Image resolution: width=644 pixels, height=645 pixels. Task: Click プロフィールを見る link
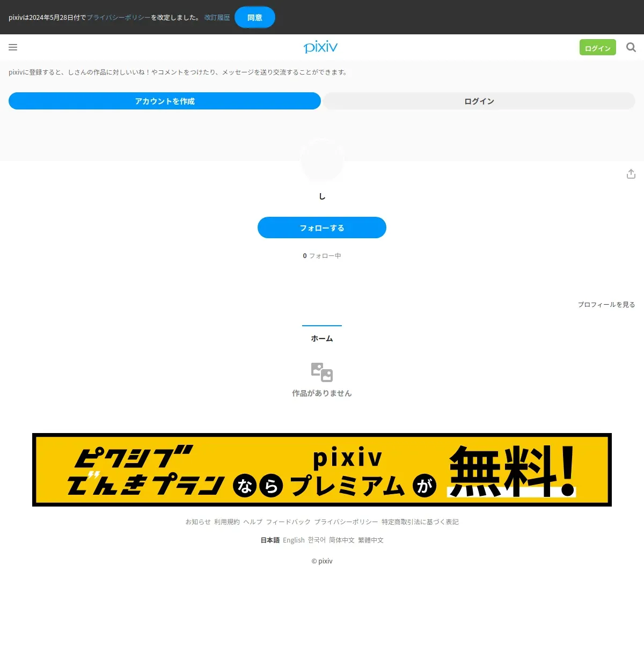click(606, 304)
